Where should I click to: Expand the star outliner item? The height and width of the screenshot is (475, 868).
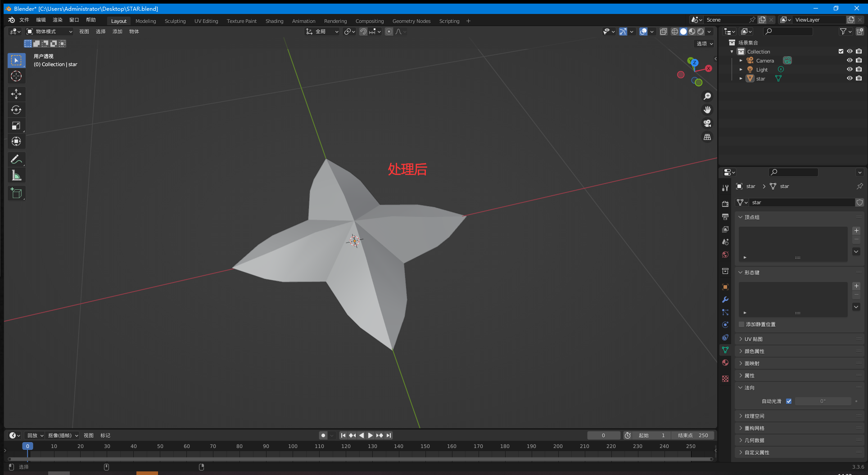pyautogui.click(x=741, y=78)
